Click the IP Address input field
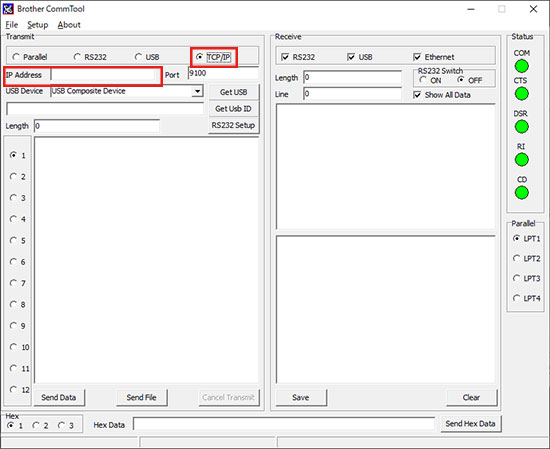This screenshot has width=550, height=449. pyautogui.click(x=104, y=75)
